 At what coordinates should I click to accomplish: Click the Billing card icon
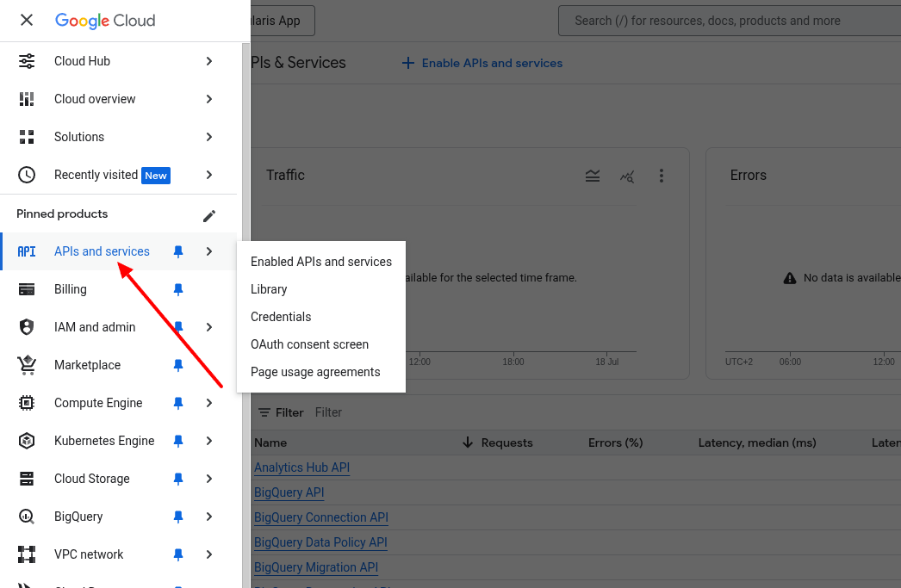27,289
